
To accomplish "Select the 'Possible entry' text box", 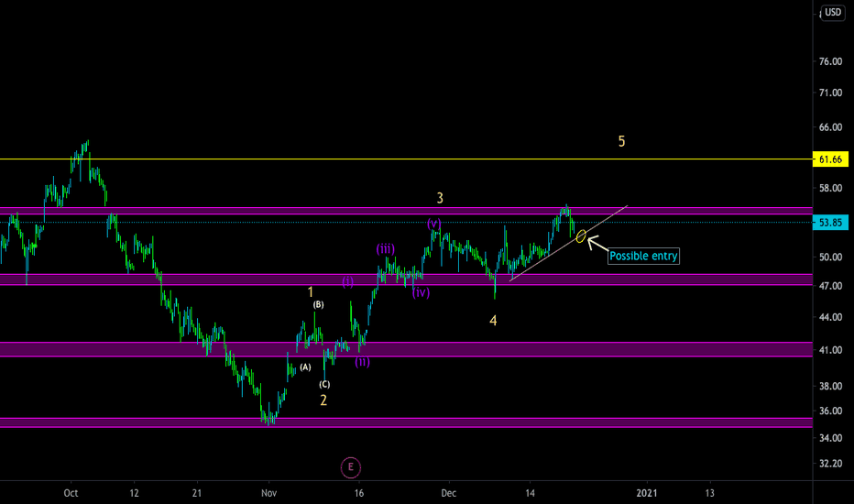I will (643, 256).
